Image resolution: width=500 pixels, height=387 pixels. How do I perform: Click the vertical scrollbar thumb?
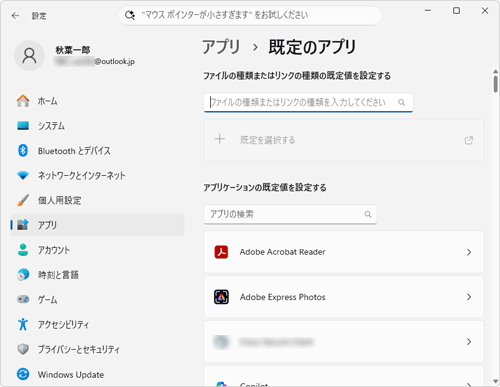pyautogui.click(x=495, y=83)
